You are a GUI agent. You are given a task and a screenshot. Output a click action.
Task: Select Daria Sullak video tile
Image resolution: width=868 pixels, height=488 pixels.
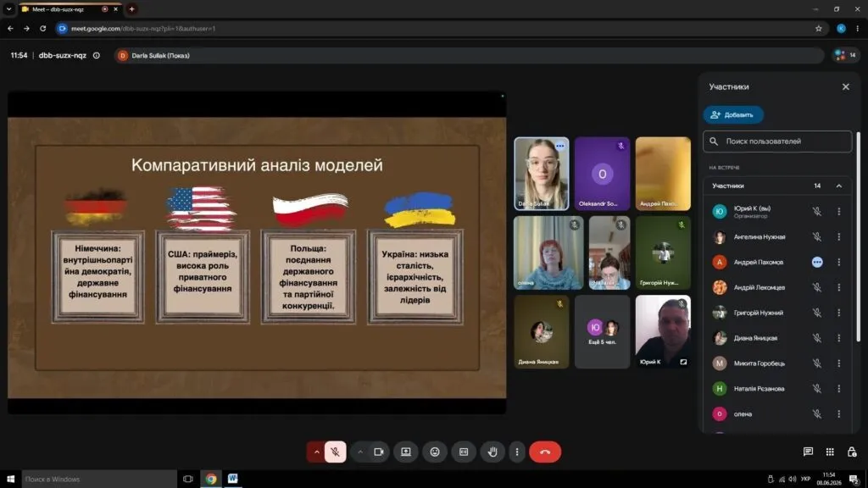point(542,174)
